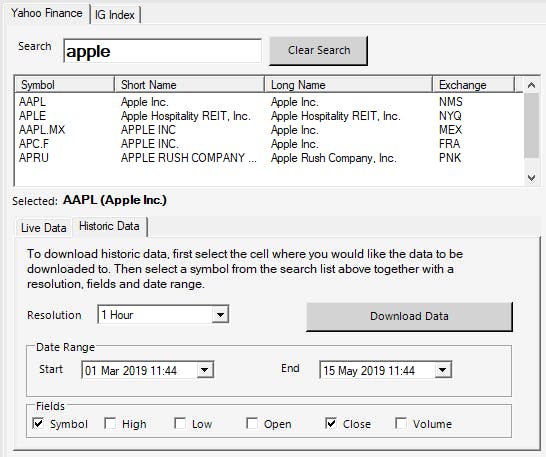Enable the Low field checkbox

click(x=180, y=424)
